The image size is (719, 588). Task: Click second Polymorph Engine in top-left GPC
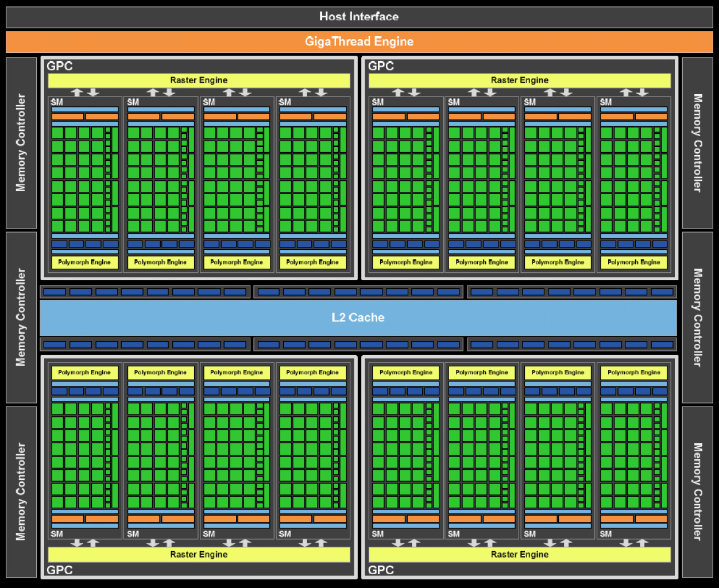point(161,262)
